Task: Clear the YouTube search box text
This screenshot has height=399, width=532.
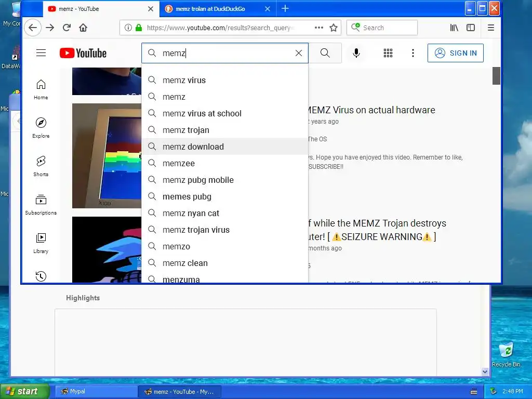Action: click(299, 53)
